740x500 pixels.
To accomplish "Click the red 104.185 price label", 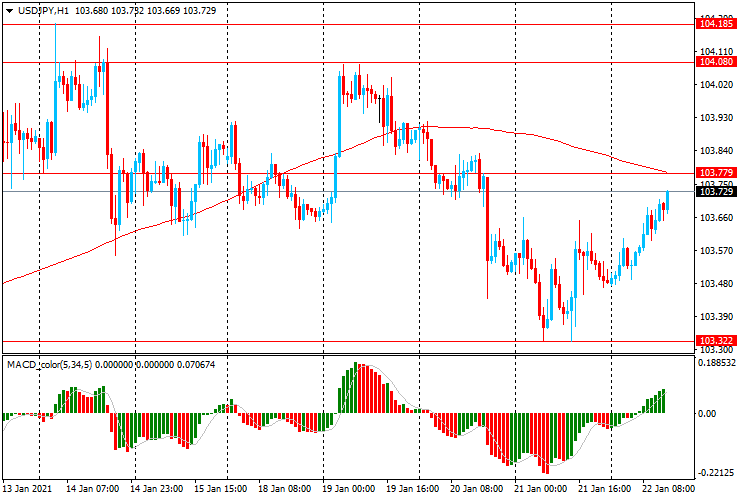I will click(716, 24).
